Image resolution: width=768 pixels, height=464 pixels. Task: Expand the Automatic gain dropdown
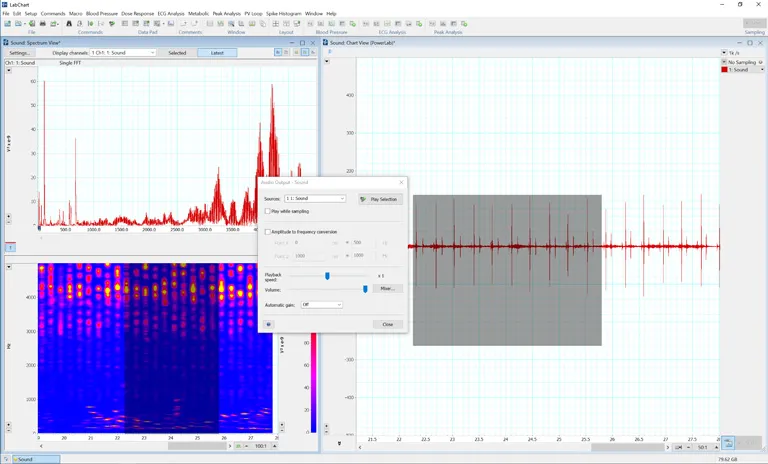click(321, 305)
